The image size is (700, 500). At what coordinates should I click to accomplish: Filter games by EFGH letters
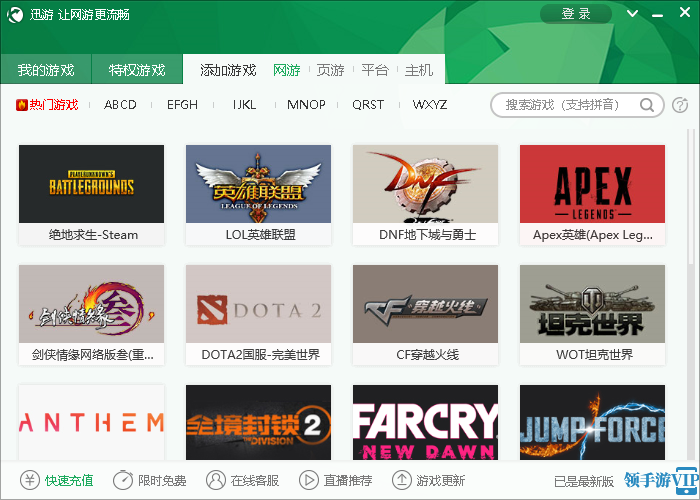click(x=182, y=105)
